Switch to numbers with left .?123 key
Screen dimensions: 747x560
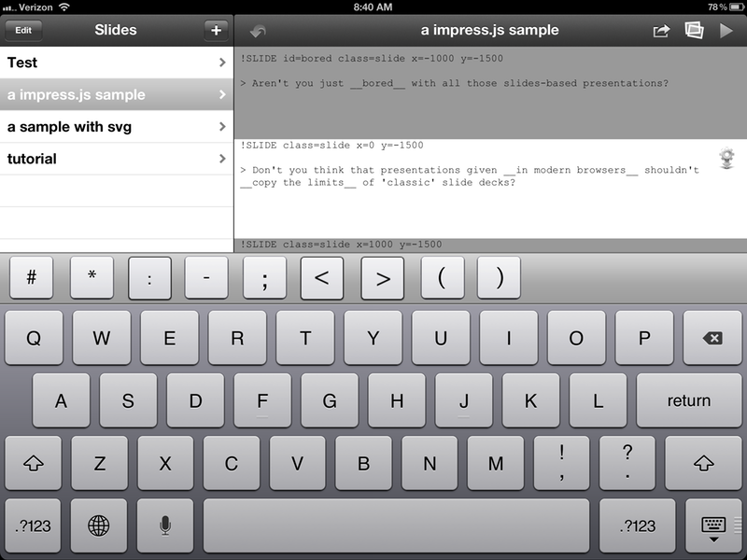click(33, 525)
